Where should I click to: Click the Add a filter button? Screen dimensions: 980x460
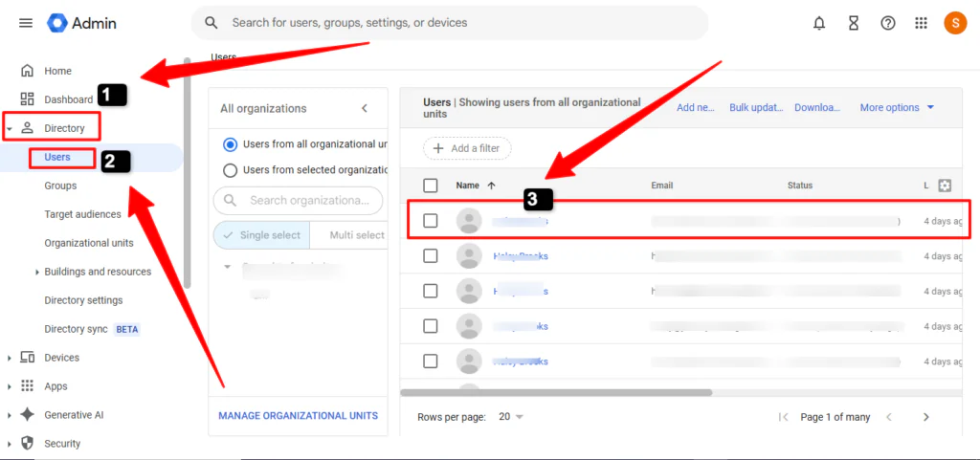click(467, 148)
